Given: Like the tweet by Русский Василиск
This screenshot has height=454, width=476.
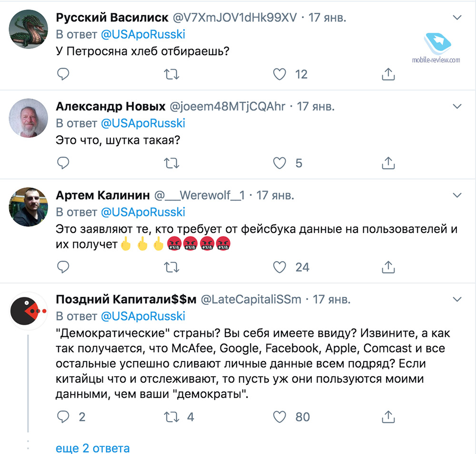Looking at the screenshot, I should click(x=279, y=74).
